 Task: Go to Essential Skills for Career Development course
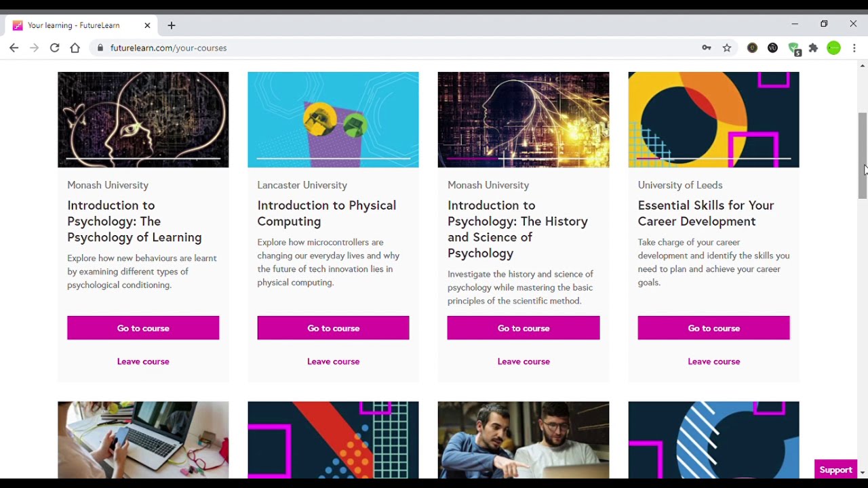click(713, 328)
